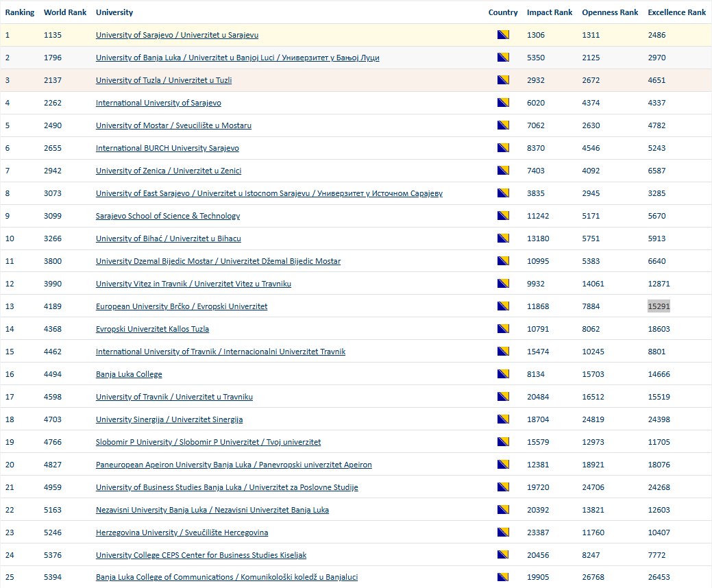
Task: Open Nezavisni University Banja Luka link
Action: (x=212, y=510)
